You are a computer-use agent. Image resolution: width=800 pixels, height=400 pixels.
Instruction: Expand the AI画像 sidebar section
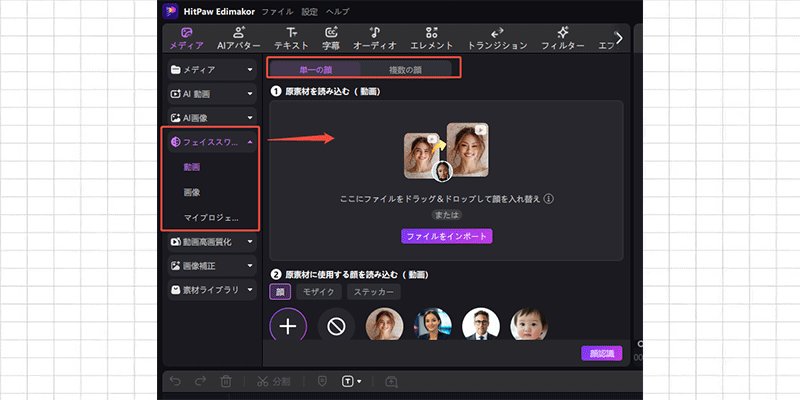[x=212, y=118]
